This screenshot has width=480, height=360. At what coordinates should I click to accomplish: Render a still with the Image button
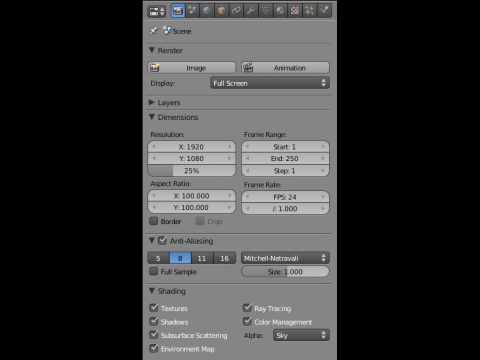pos(192,68)
